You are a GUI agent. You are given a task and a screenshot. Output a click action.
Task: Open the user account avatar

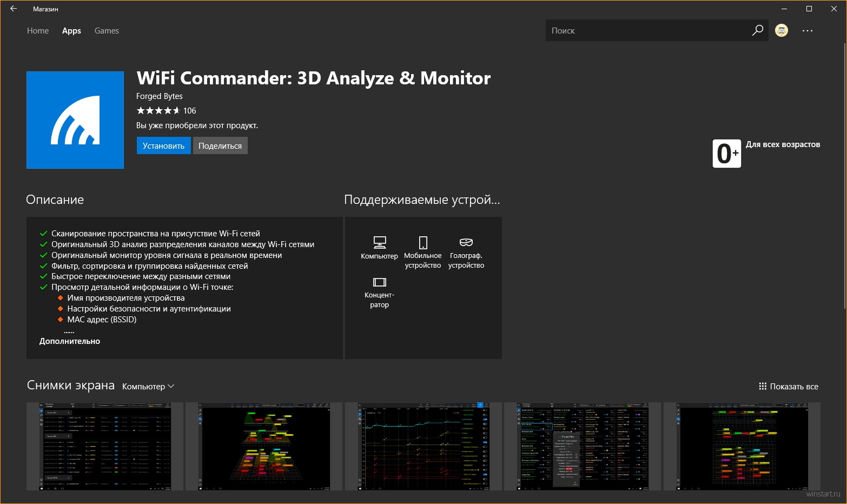pos(782,31)
